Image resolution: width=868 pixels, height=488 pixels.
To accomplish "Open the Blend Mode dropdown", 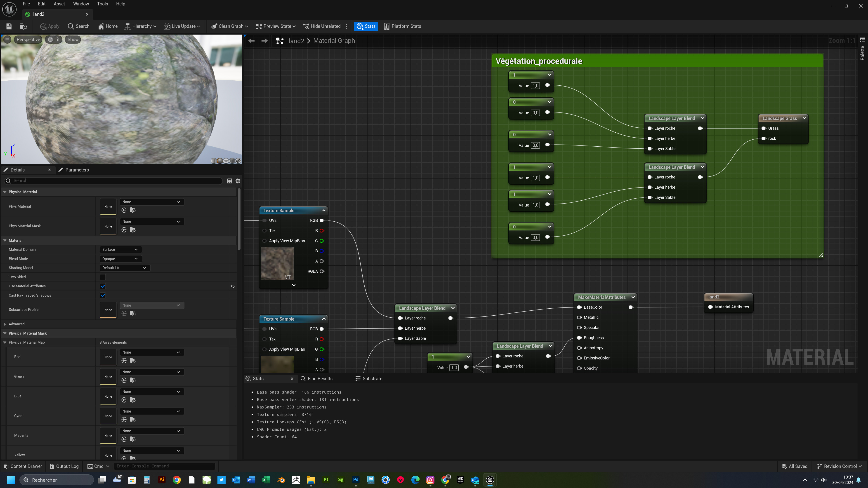I will pyautogui.click(x=120, y=259).
